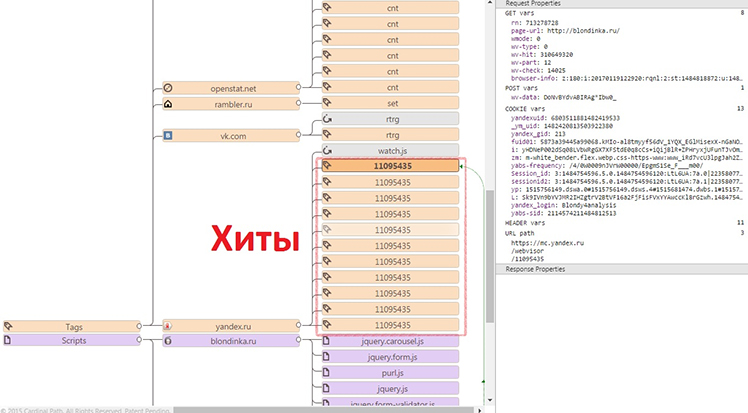The width and height of the screenshot is (748, 413).
Task: Select the jquery.js node
Action: coord(390,389)
